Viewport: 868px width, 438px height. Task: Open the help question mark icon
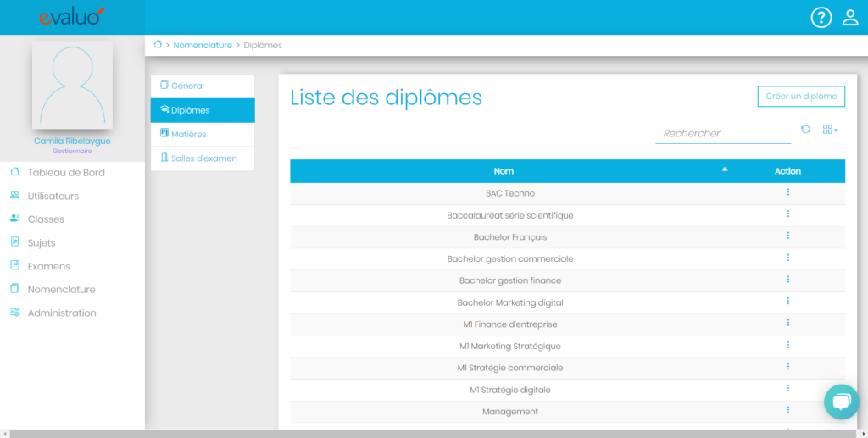pos(821,17)
